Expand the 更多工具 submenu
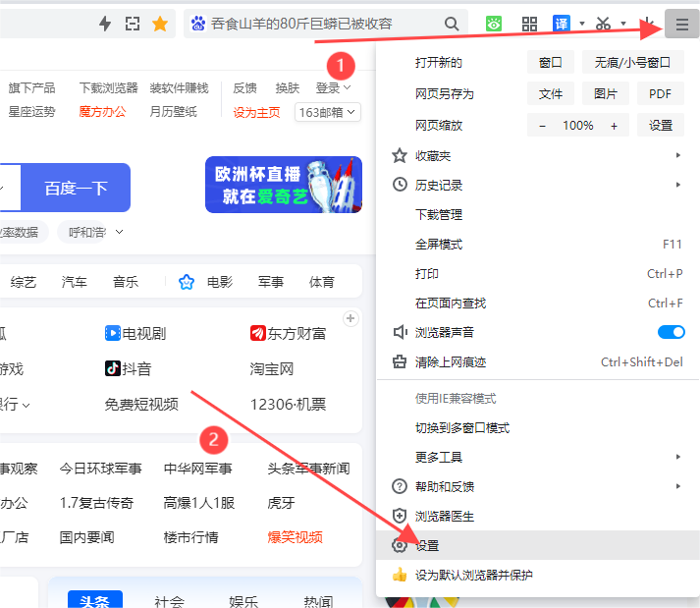This screenshot has height=608, width=700. [x=537, y=457]
